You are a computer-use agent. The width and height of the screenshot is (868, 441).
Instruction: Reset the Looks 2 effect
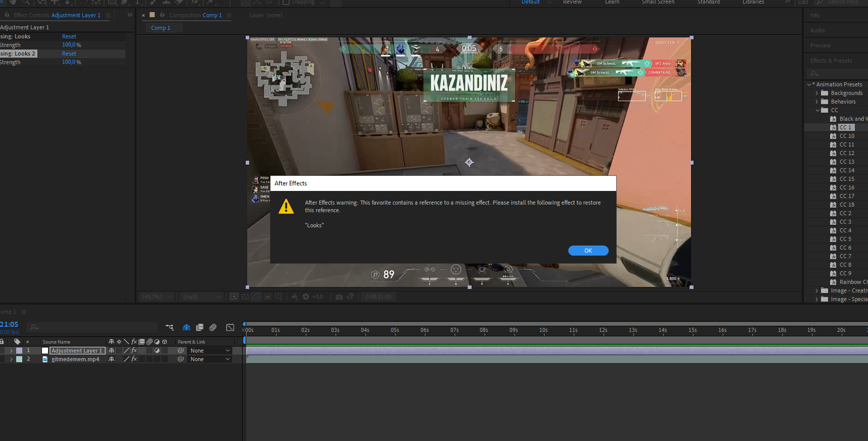[x=69, y=54]
